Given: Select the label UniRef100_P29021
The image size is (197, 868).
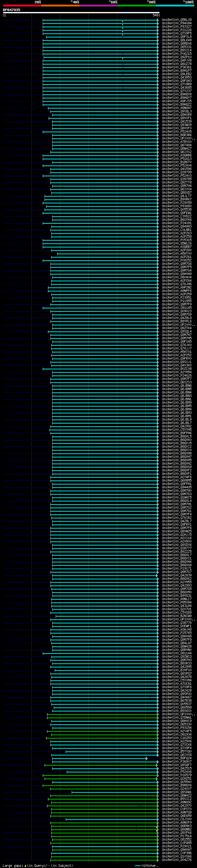Looking at the screenshot, I should pyautogui.click(x=176, y=846).
